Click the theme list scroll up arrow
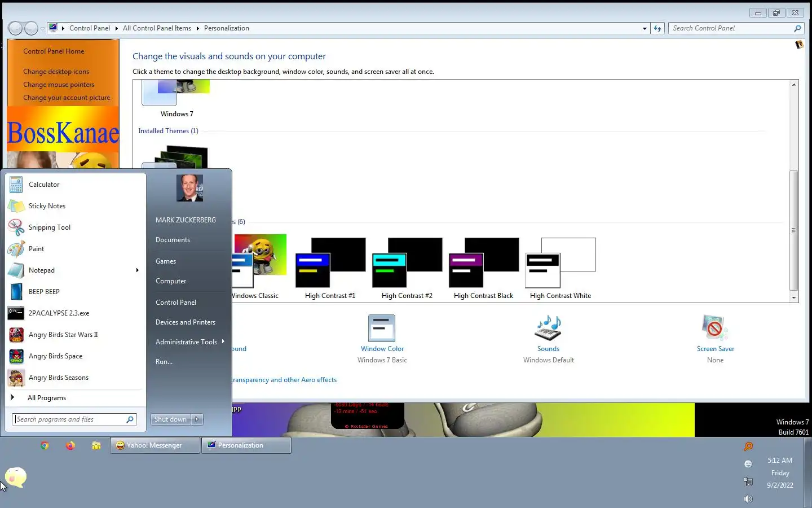 794,85
